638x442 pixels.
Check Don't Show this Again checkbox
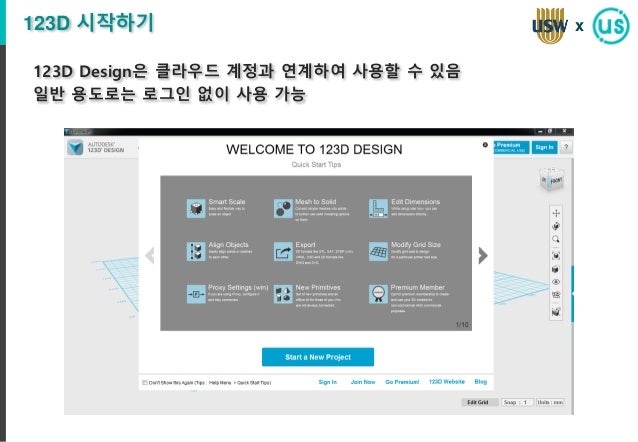(x=144, y=382)
